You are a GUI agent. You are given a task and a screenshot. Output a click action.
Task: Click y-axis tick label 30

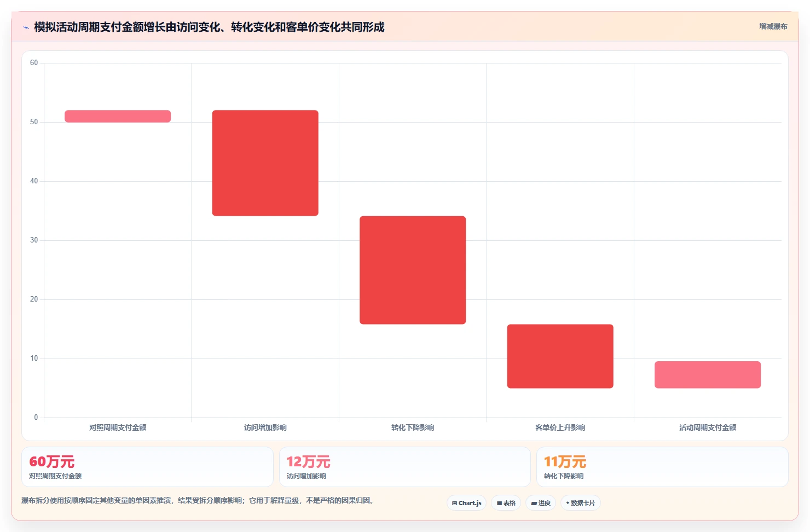pos(34,240)
